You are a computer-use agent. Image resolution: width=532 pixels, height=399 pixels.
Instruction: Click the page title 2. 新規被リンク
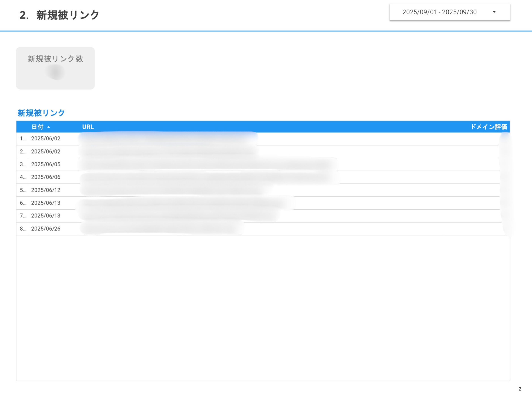click(x=59, y=15)
